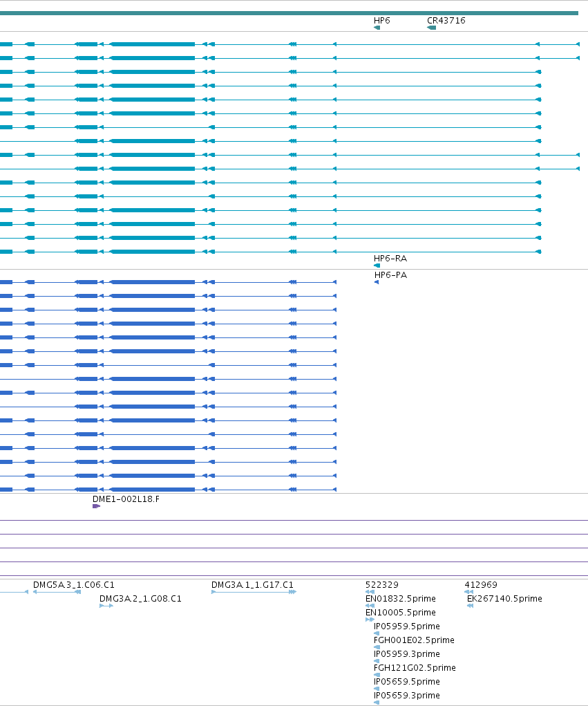This screenshot has height=706, width=588.
Task: Select the EN10005.5prime EST label
Action: (400, 613)
